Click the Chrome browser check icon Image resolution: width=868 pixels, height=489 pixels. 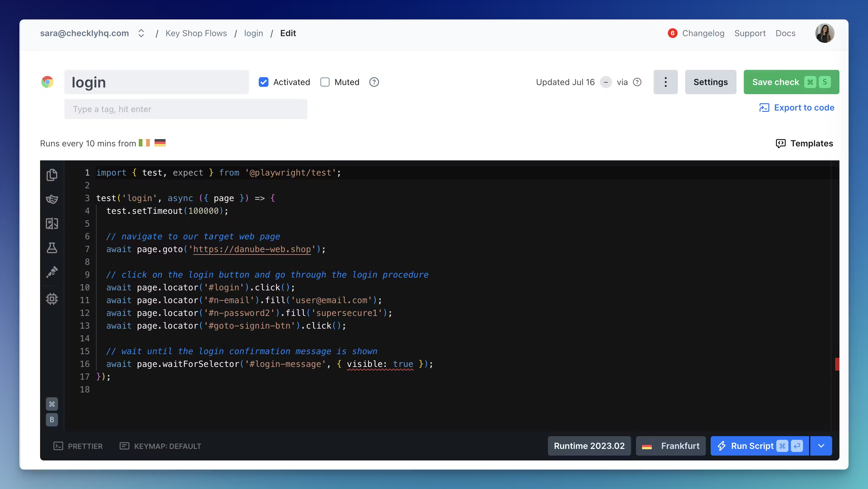47,82
